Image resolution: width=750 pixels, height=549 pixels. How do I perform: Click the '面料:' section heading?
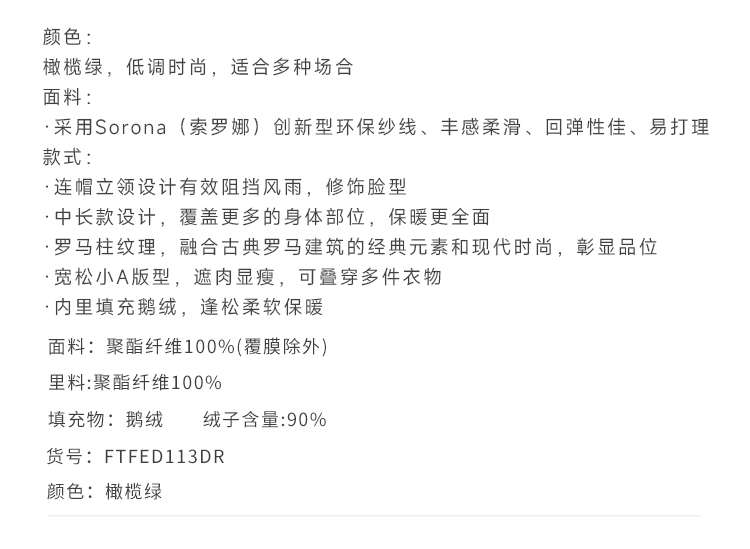click(x=68, y=97)
